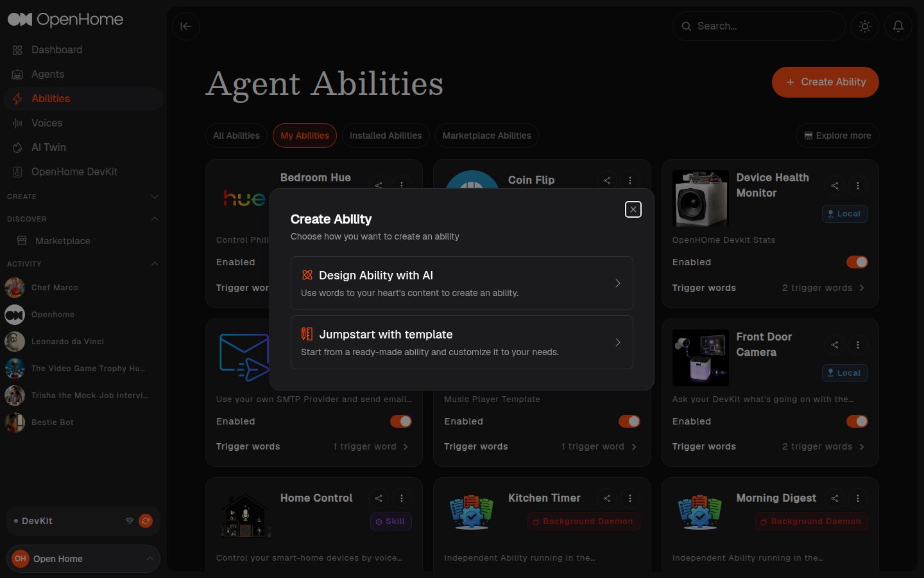Image resolution: width=924 pixels, height=578 pixels.
Task: Toggle Device Health Monitor enabled switch
Action: 857,262
